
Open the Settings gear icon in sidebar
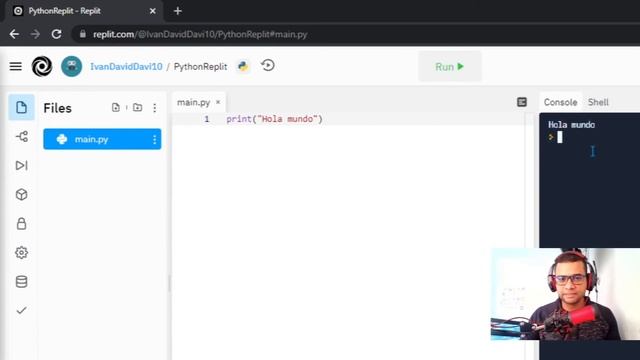[21, 253]
